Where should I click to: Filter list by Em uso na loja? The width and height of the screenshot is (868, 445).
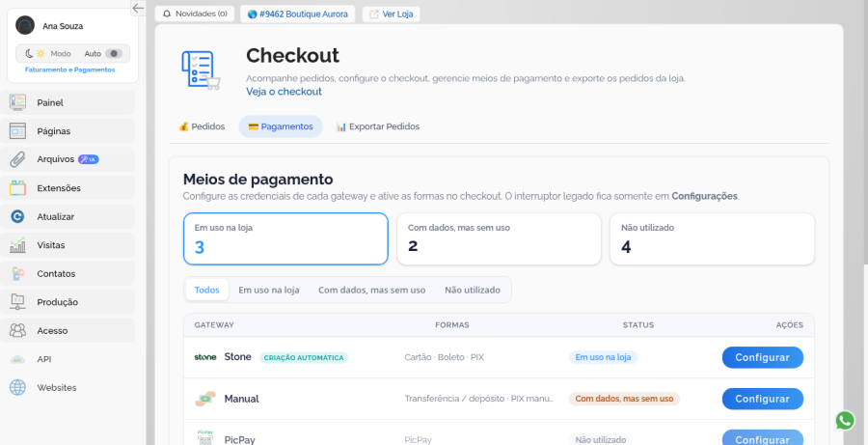268,290
